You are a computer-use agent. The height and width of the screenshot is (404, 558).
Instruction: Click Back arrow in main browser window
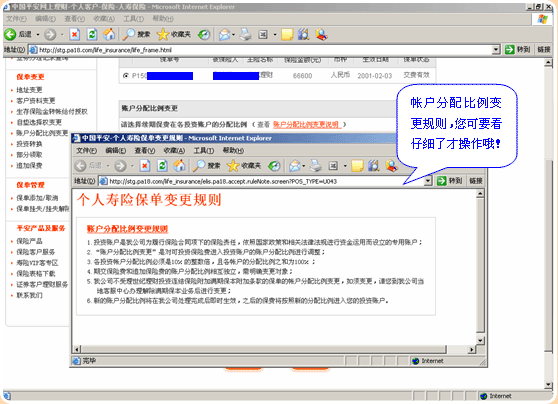coord(10,35)
